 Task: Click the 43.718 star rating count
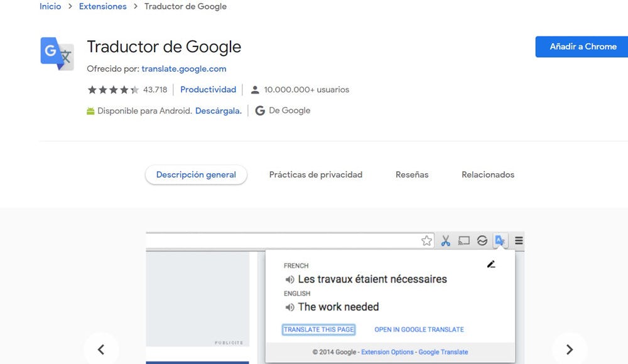pyautogui.click(x=155, y=90)
